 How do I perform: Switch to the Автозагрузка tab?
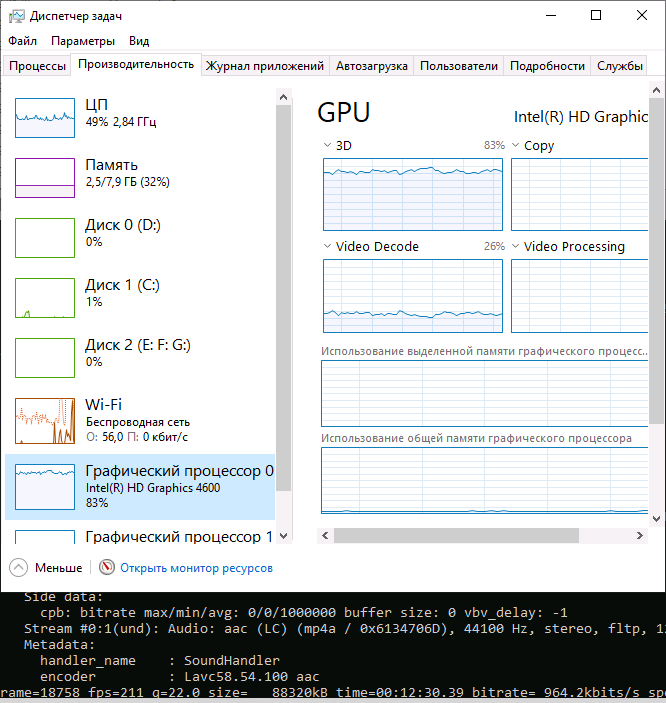(371, 66)
